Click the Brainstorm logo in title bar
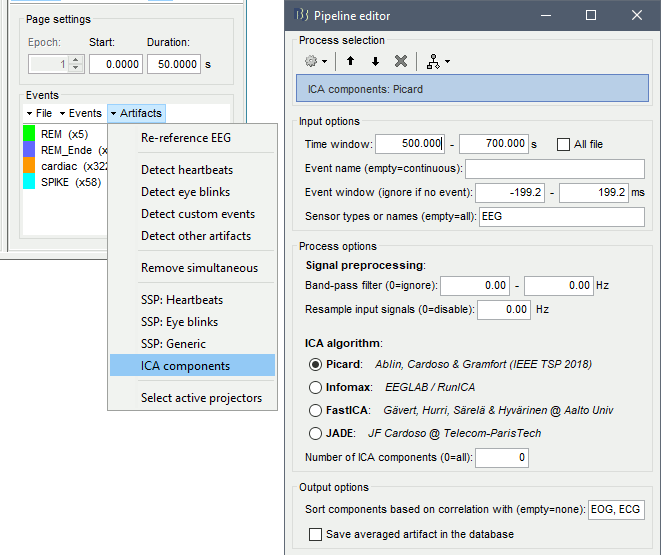Image resolution: width=663 pixels, height=555 pixels. coord(301,16)
